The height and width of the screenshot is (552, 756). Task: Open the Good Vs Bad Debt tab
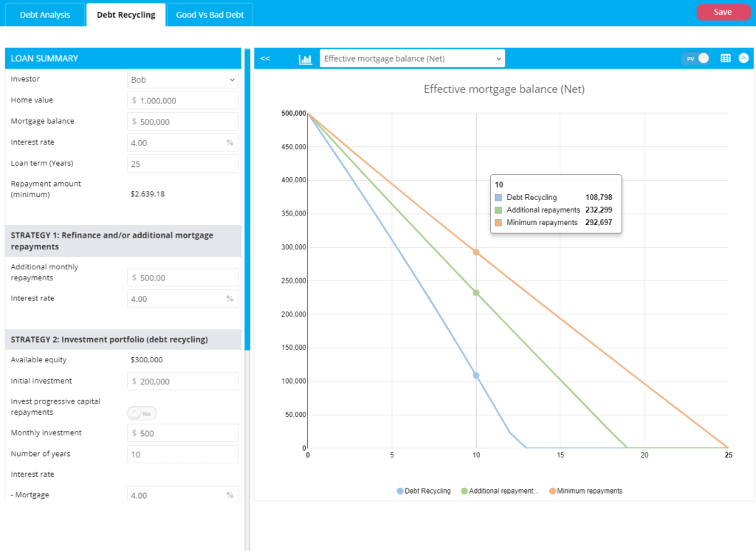(x=209, y=13)
